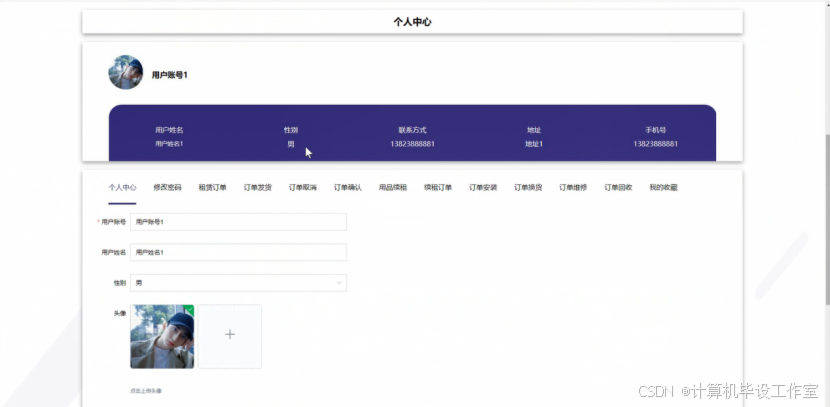Click the 用户姓名1 value in purple banner
The height and width of the screenshot is (407, 830).
pos(169,143)
